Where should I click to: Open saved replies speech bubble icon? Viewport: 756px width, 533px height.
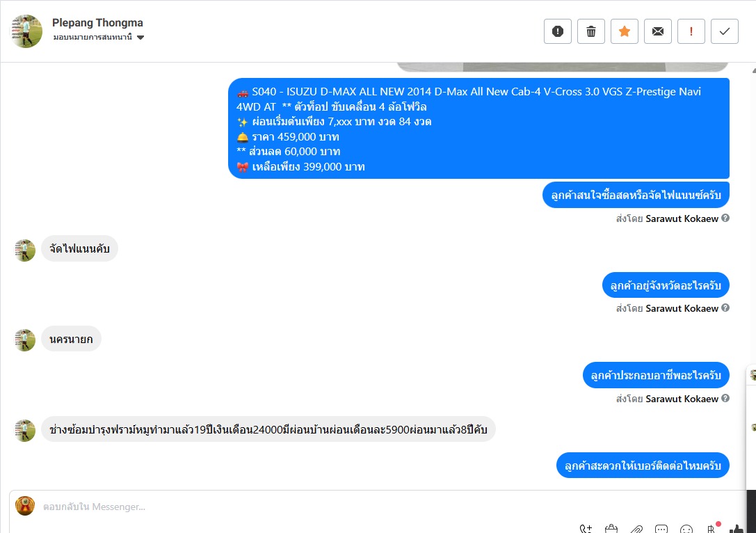coord(661,529)
